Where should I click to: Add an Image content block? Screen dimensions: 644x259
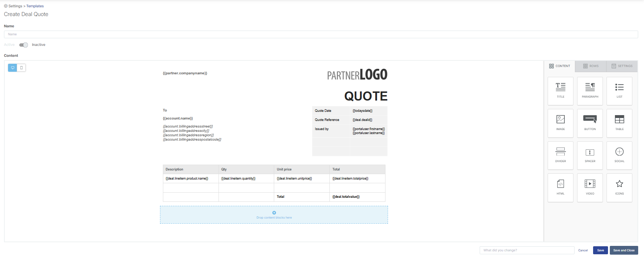click(x=560, y=123)
